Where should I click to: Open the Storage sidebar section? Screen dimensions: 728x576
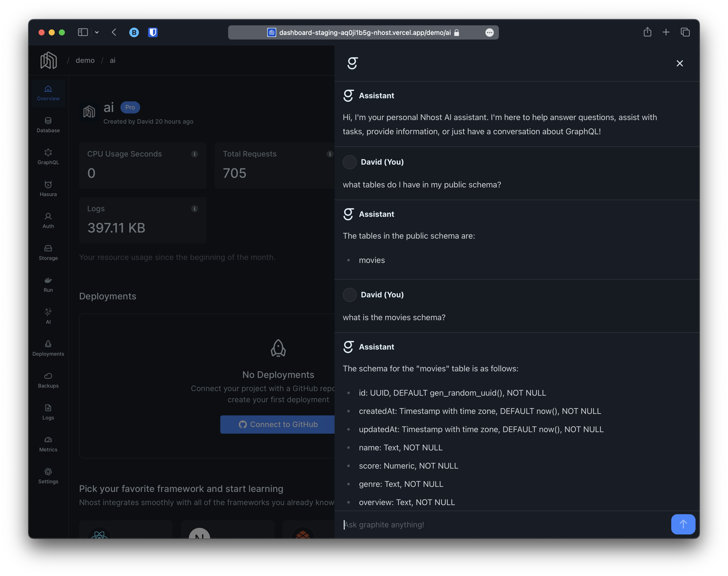point(48,253)
